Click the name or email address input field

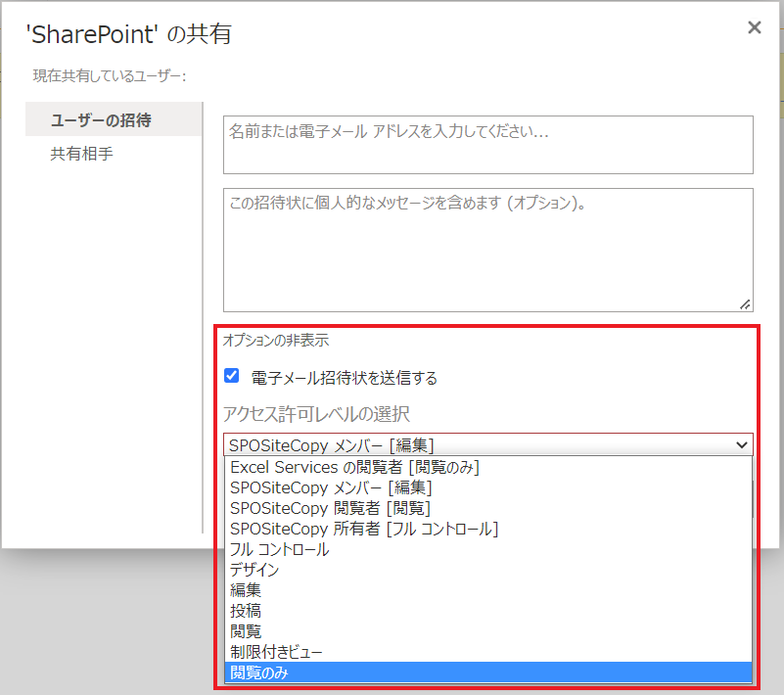click(x=488, y=145)
